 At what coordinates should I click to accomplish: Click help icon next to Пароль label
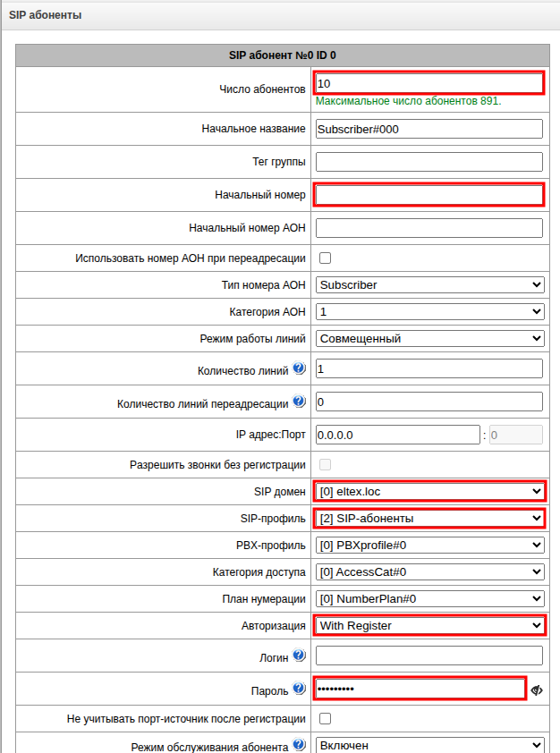coord(299,690)
